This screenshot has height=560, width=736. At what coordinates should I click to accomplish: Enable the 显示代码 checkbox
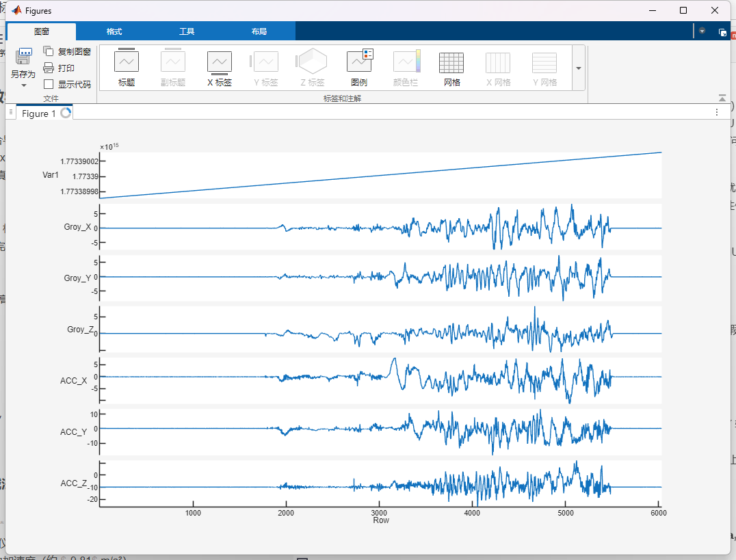click(x=49, y=84)
